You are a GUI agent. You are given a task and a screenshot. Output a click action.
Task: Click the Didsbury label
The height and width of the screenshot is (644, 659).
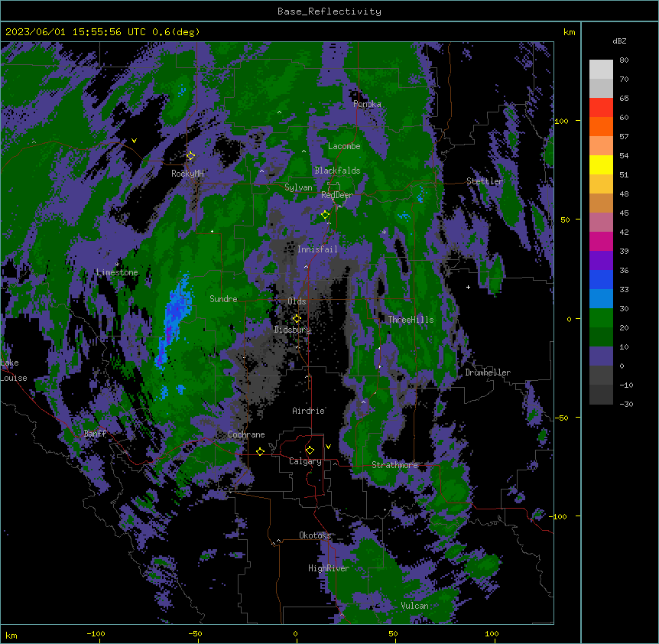(293, 330)
